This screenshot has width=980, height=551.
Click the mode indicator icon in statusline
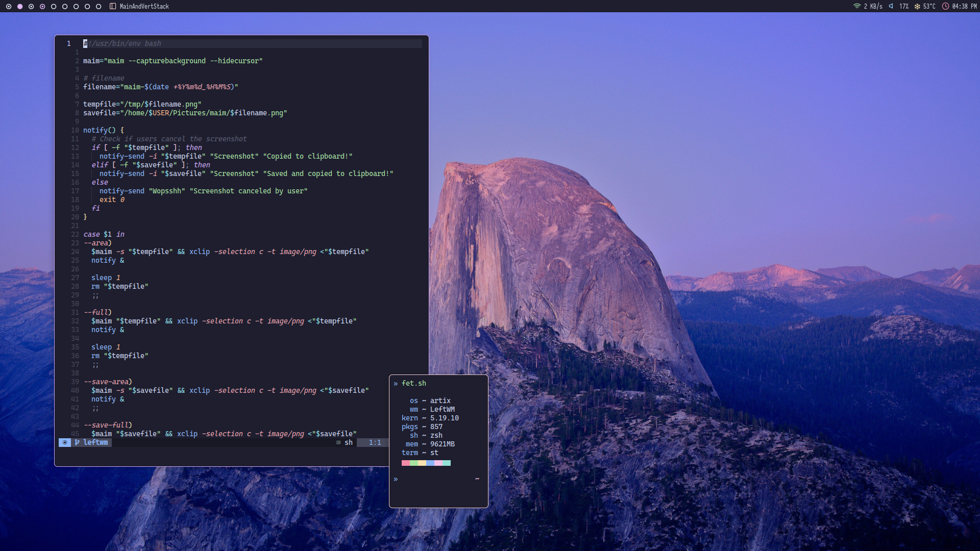65,443
